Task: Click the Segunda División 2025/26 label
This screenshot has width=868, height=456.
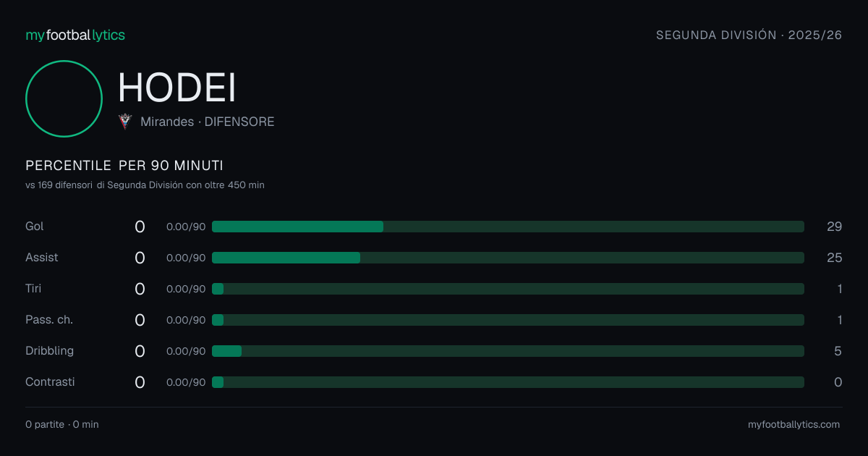Action: click(x=749, y=35)
